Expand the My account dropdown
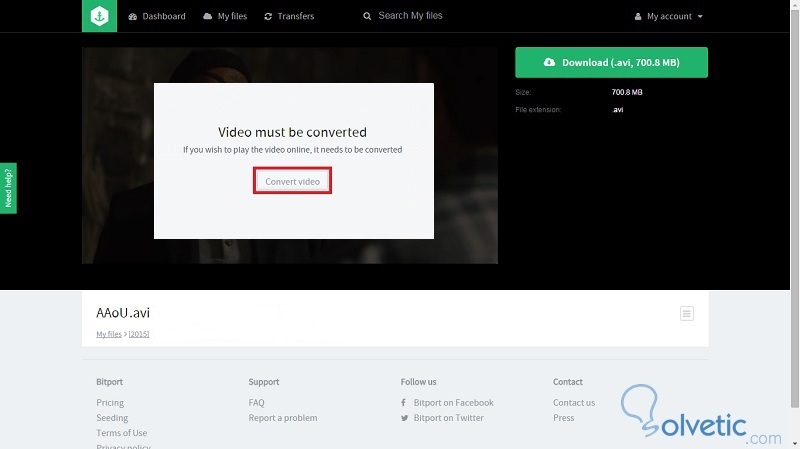 tap(668, 16)
